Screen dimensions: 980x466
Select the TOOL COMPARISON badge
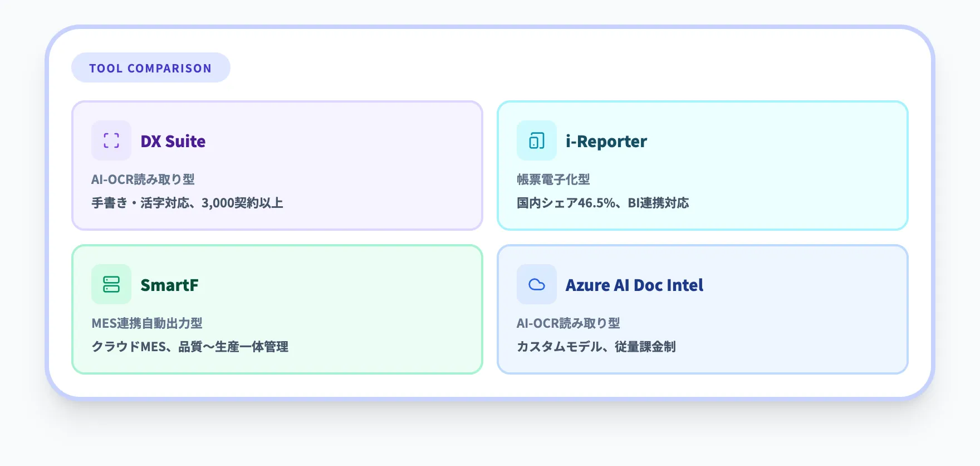pyautogui.click(x=150, y=68)
